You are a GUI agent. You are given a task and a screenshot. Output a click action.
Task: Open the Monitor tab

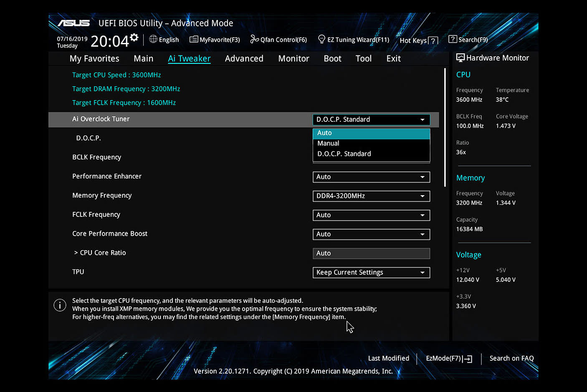[293, 59]
